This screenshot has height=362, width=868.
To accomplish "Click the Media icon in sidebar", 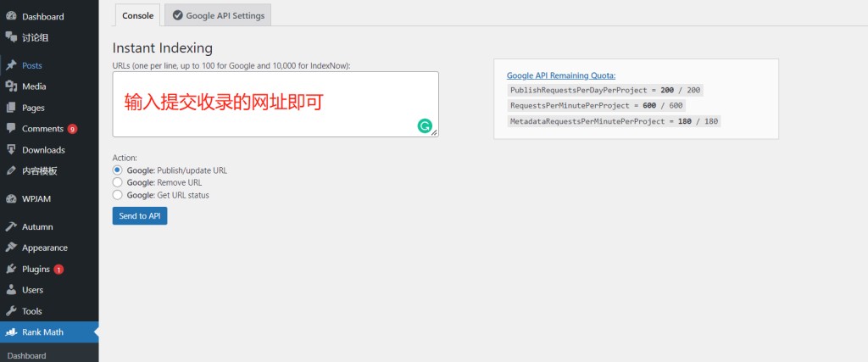I will point(11,86).
